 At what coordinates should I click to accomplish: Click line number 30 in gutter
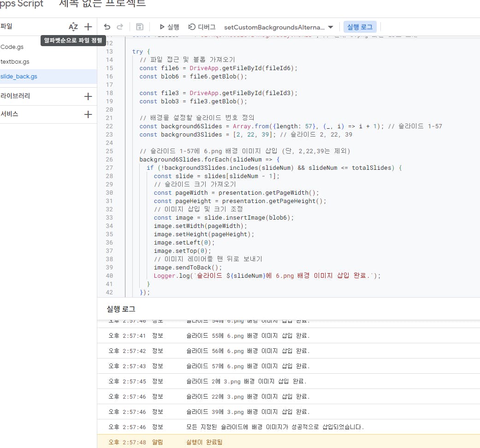coord(109,192)
